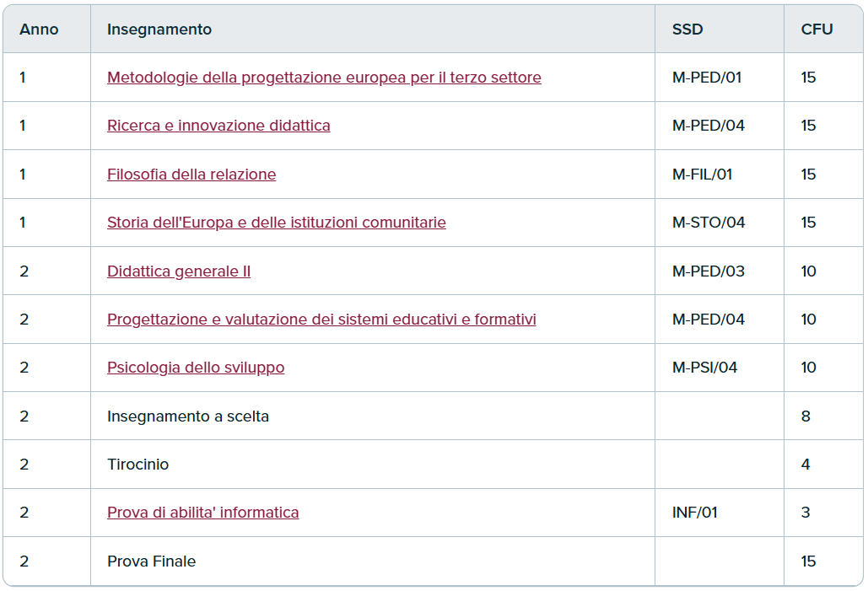
Task: Select the Tirocinio row text
Action: point(137,465)
